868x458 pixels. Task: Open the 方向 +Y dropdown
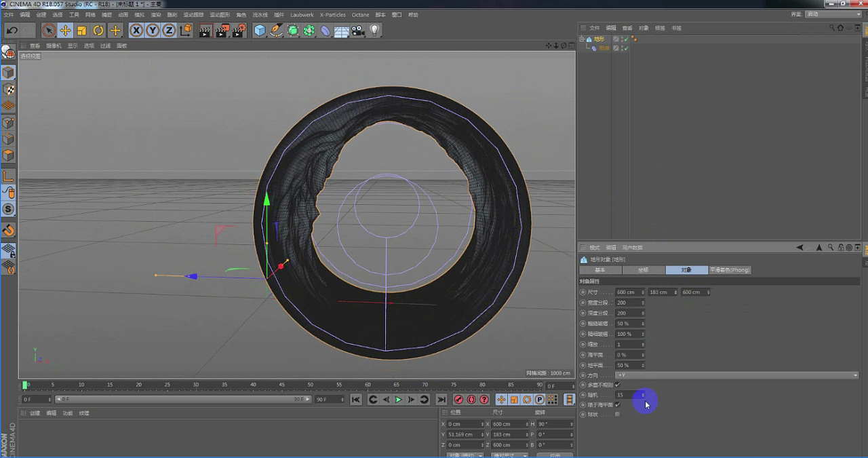click(736, 375)
